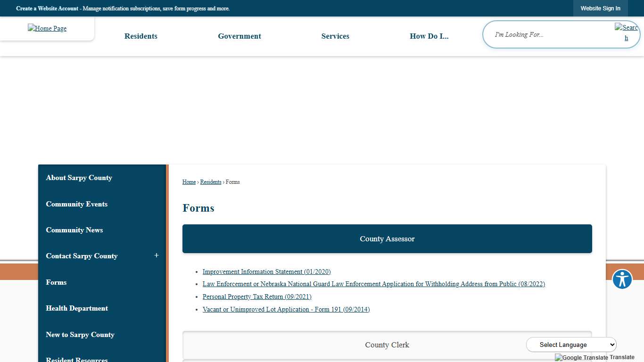Expand Contact Sarpy County submenu plus
This screenshot has height=362, width=644.
pyautogui.click(x=157, y=255)
